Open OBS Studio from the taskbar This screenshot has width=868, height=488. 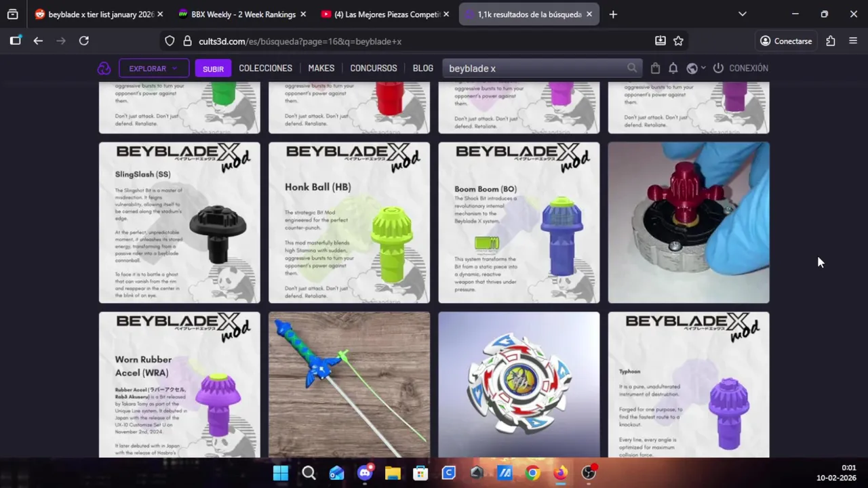point(589,473)
